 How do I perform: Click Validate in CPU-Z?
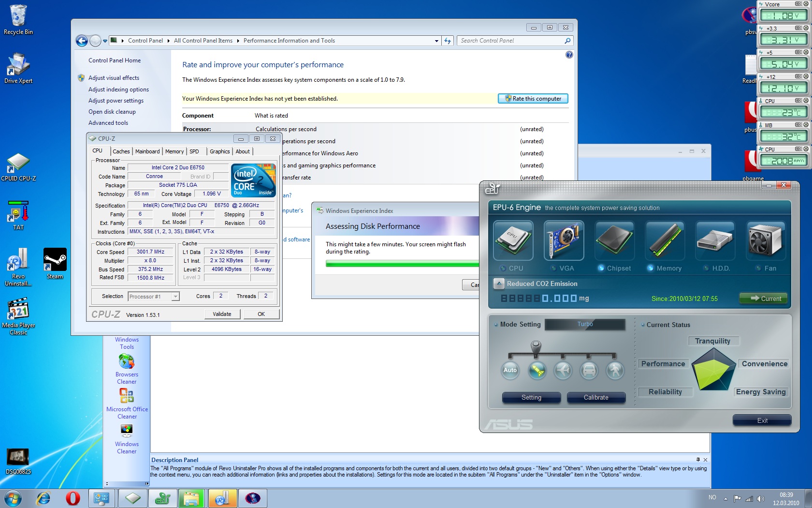pyautogui.click(x=222, y=314)
